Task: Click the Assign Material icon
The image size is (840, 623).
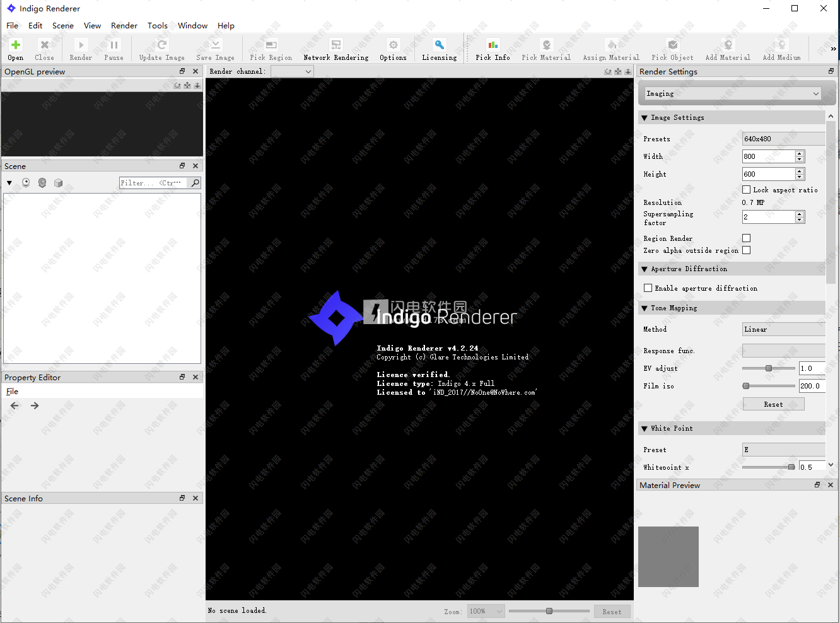Action: tap(611, 49)
